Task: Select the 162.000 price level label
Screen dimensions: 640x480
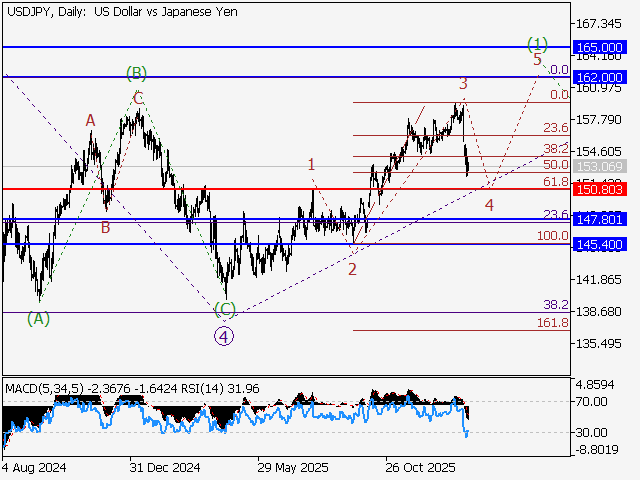Action: (600, 77)
